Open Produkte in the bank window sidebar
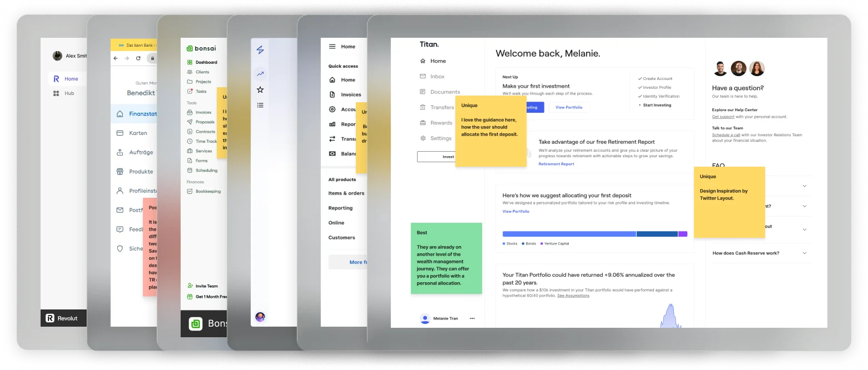Image resolution: width=868 pixels, height=370 pixels. pyautogui.click(x=133, y=172)
